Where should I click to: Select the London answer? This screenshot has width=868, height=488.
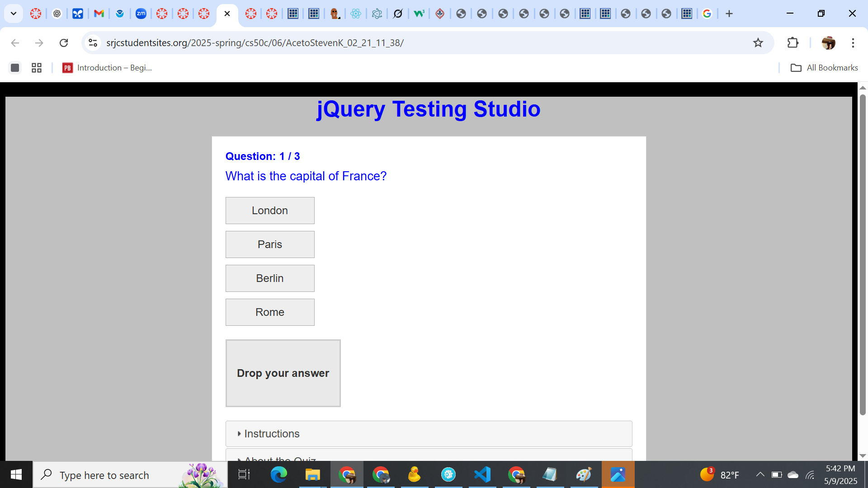pos(270,211)
